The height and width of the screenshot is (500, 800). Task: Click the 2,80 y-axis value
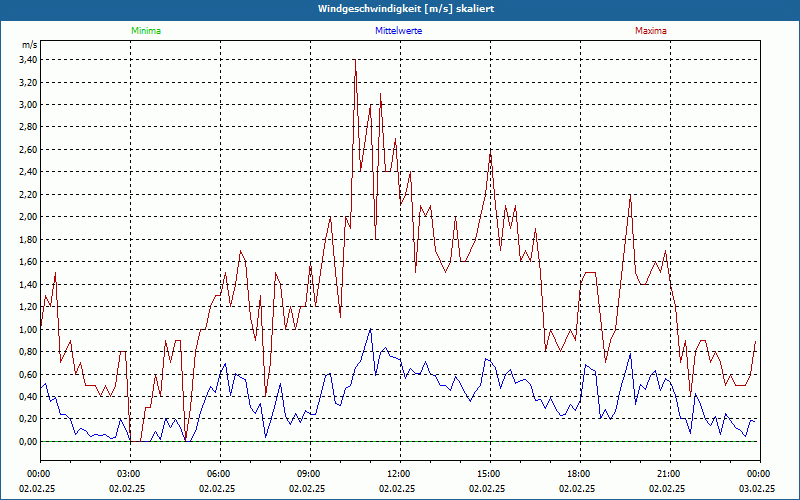click(x=29, y=127)
